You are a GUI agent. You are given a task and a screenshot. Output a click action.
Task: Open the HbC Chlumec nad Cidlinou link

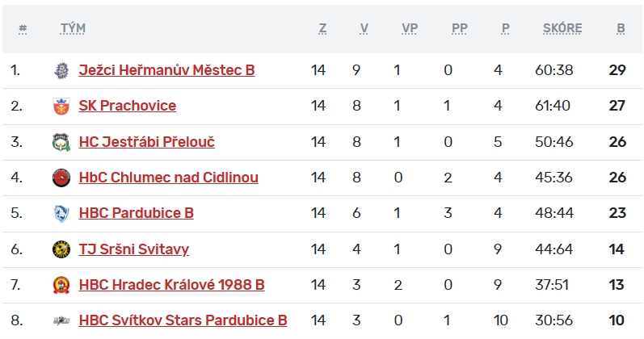pyautogui.click(x=168, y=178)
